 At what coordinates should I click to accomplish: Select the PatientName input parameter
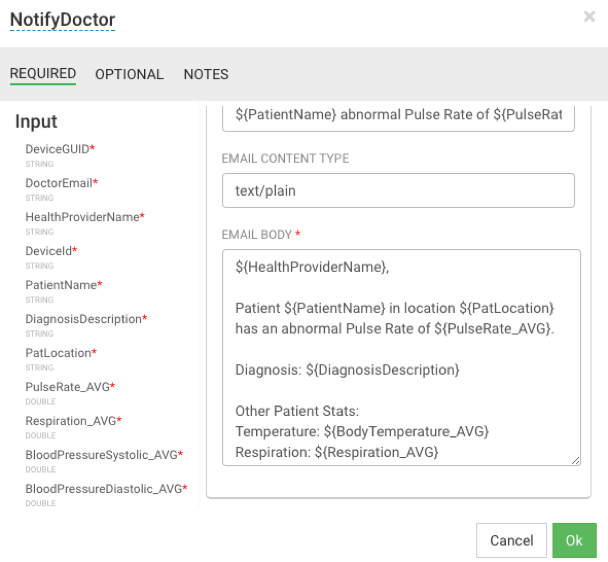point(60,285)
